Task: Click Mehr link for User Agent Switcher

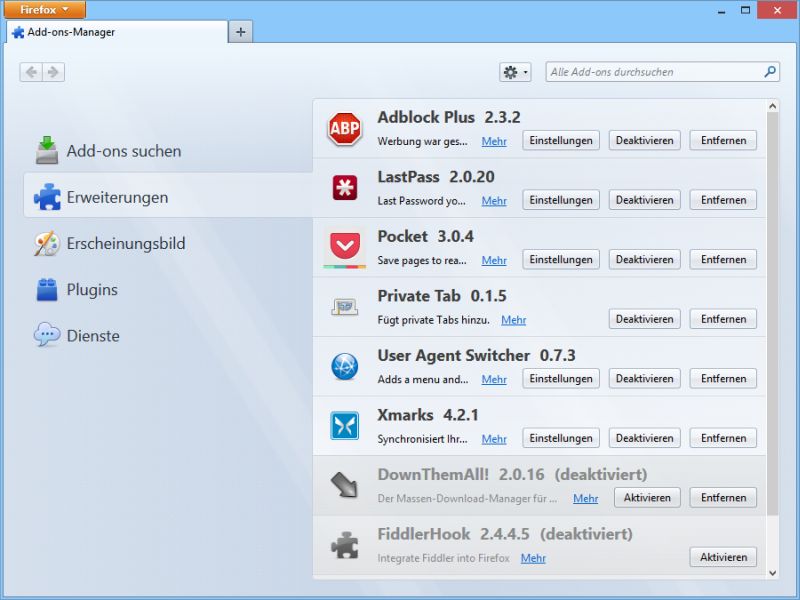Action: pos(494,380)
